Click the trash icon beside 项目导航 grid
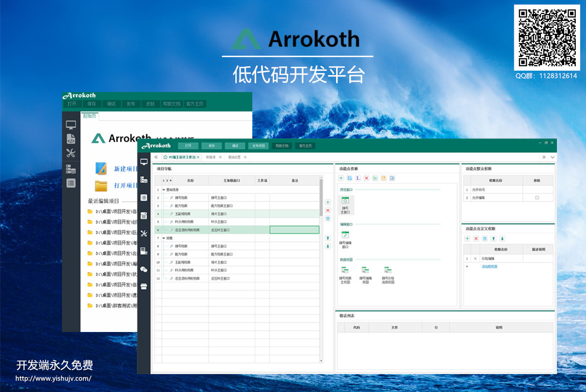Image resolution: width=586 pixels, height=392 pixels. (x=328, y=219)
